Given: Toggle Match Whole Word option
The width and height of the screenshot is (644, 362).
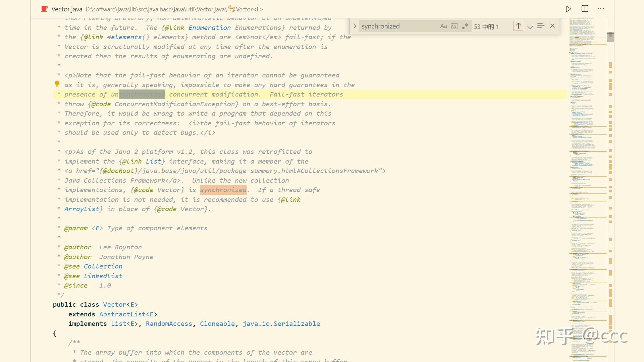Looking at the screenshot, I should (454, 26).
